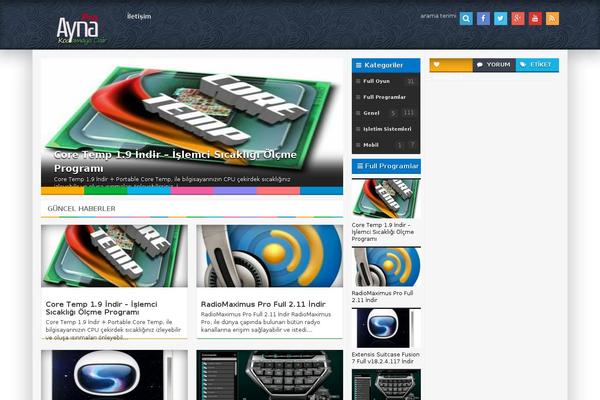Open the YouTube social icon

(535, 18)
